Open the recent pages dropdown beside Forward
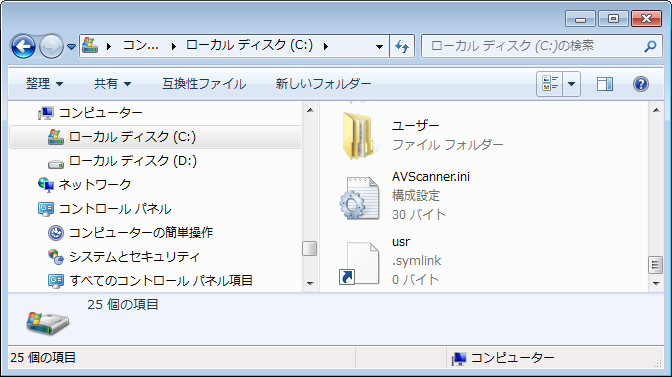This screenshot has width=672, height=377. tap(72, 46)
